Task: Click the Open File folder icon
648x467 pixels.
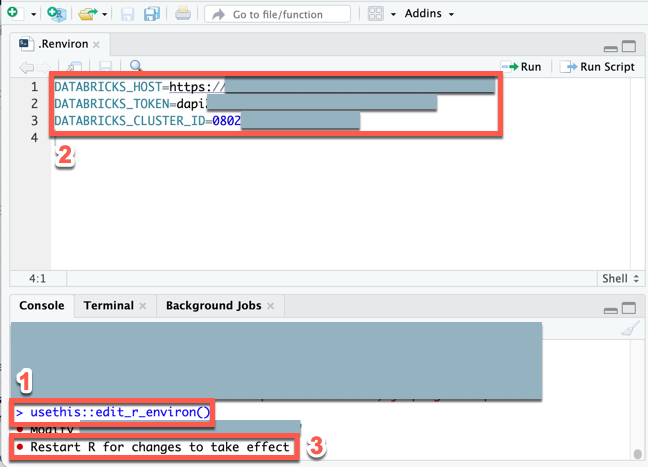Action: click(88, 14)
